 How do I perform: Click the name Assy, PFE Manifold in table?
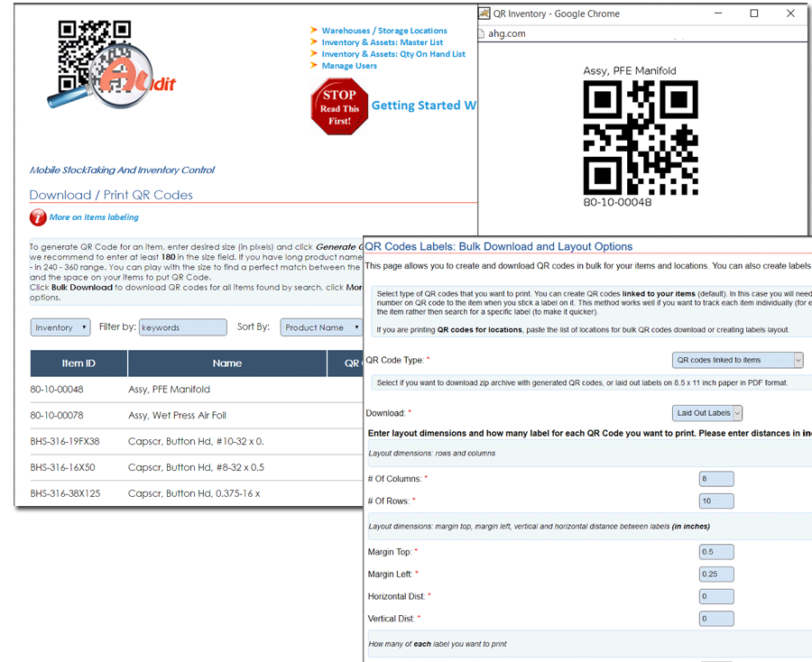[x=170, y=390]
